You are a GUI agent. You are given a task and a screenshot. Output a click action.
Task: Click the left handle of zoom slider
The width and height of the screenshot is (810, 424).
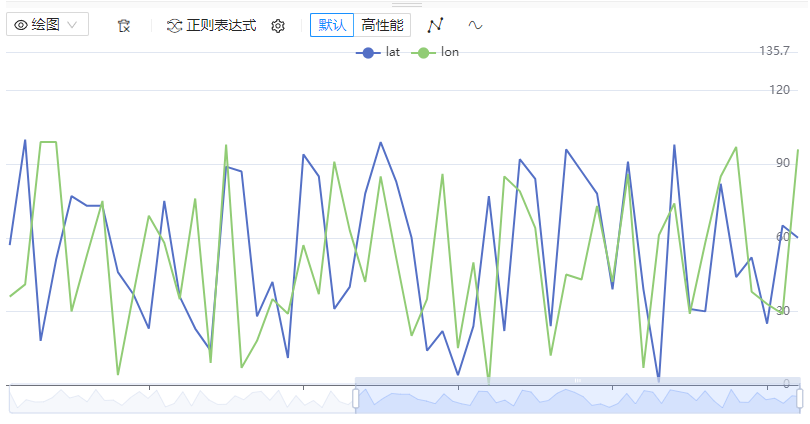tap(355, 398)
